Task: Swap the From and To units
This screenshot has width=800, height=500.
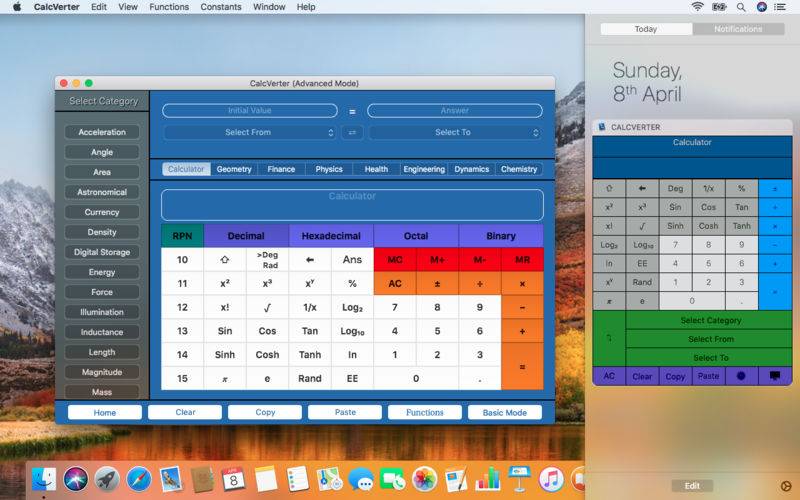Action: (352, 133)
